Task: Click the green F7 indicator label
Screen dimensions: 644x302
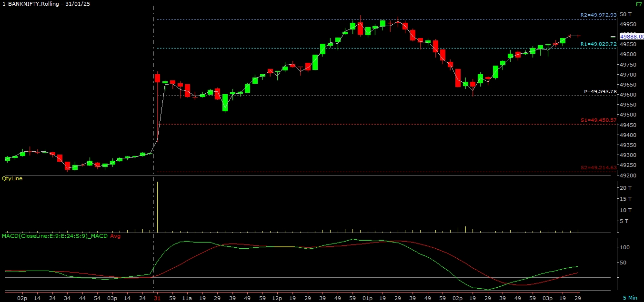Action: [x=638, y=4]
